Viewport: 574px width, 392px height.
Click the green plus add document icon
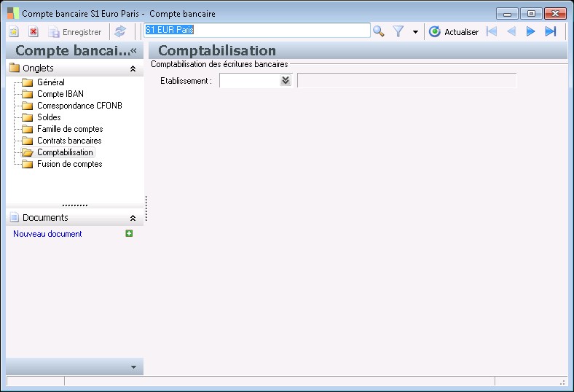point(129,233)
